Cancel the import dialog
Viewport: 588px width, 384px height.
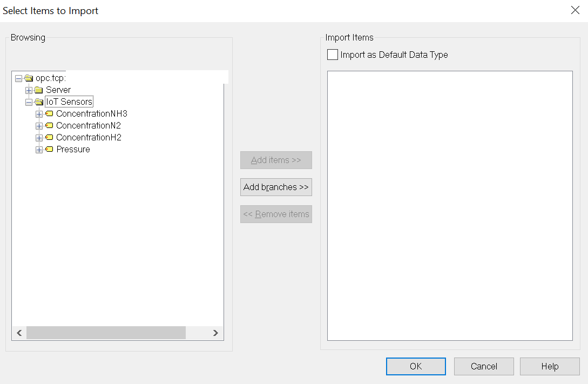pos(484,366)
